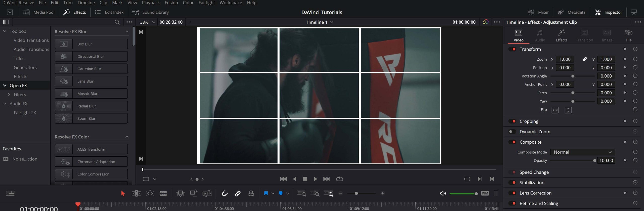Open the Composite Mode dropdown
Image resolution: width=644 pixels, height=211 pixels.
click(582, 152)
